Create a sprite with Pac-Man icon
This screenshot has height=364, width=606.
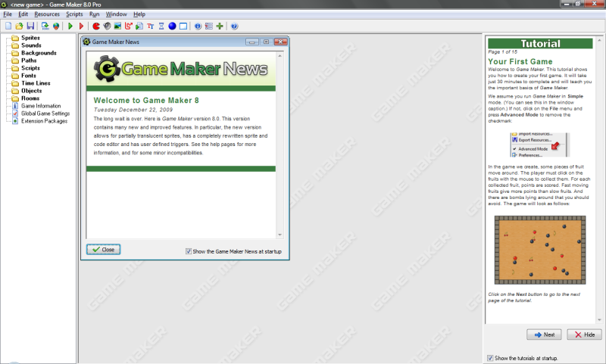pyautogui.click(x=96, y=26)
